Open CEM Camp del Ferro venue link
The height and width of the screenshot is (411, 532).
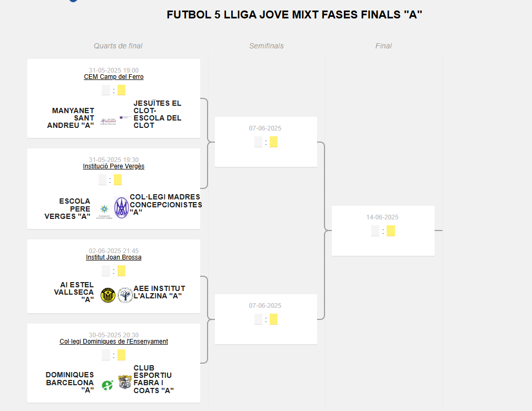point(114,77)
